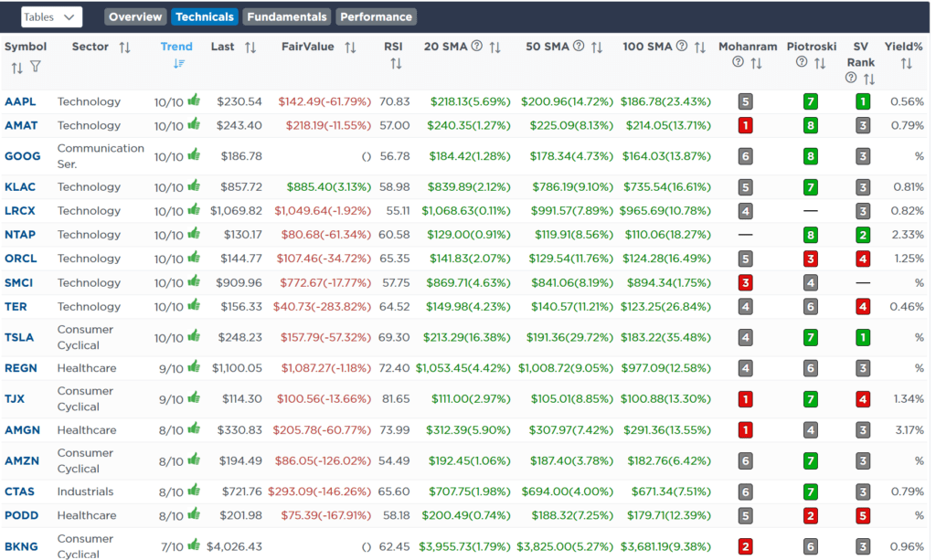Open the TSLA ticker link
The image size is (936, 560).
coord(19,336)
